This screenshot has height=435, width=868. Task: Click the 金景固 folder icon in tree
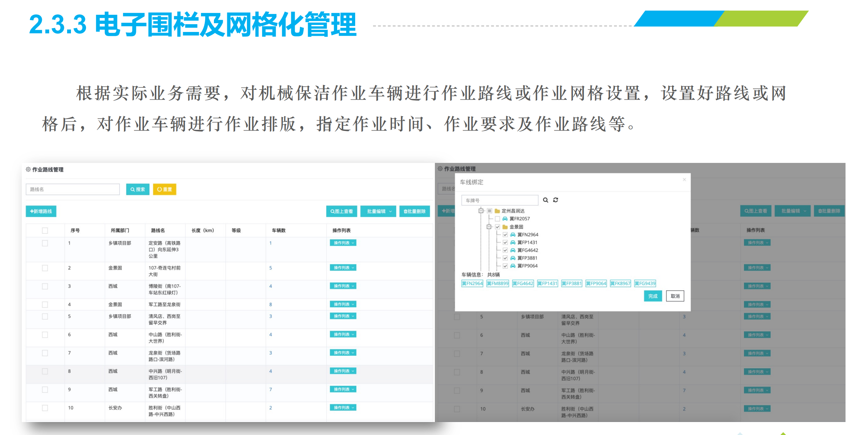coord(505,227)
